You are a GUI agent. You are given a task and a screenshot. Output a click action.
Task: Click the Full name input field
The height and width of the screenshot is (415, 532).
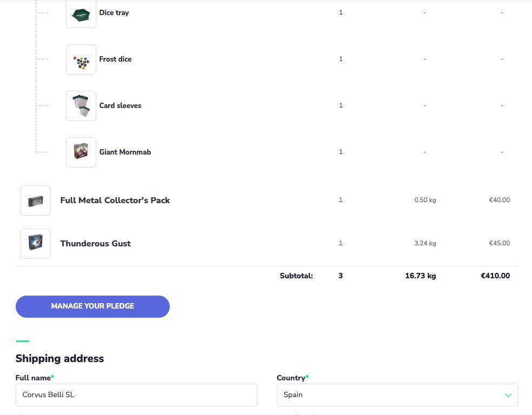(136, 395)
